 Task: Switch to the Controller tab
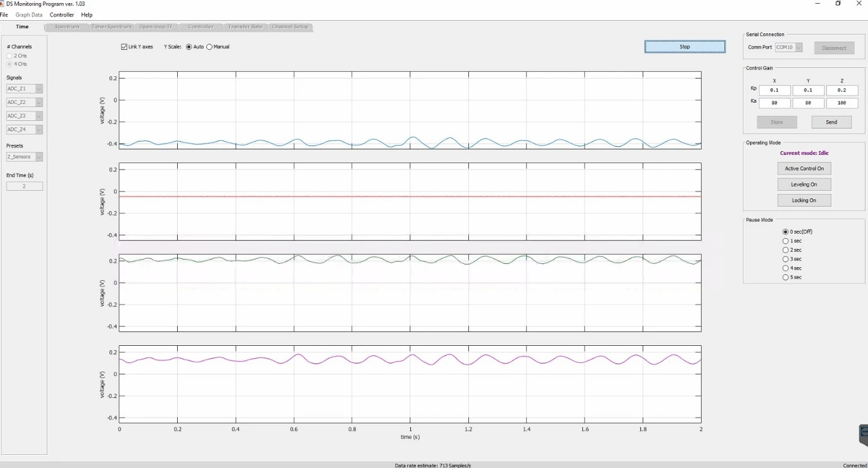pos(200,27)
